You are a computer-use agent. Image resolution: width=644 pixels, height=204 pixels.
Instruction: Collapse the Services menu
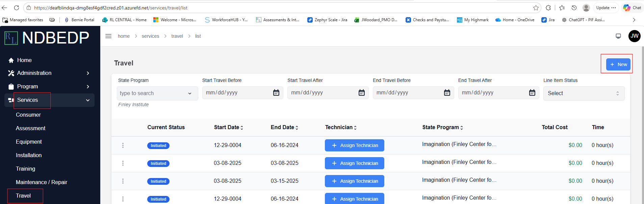click(49, 100)
